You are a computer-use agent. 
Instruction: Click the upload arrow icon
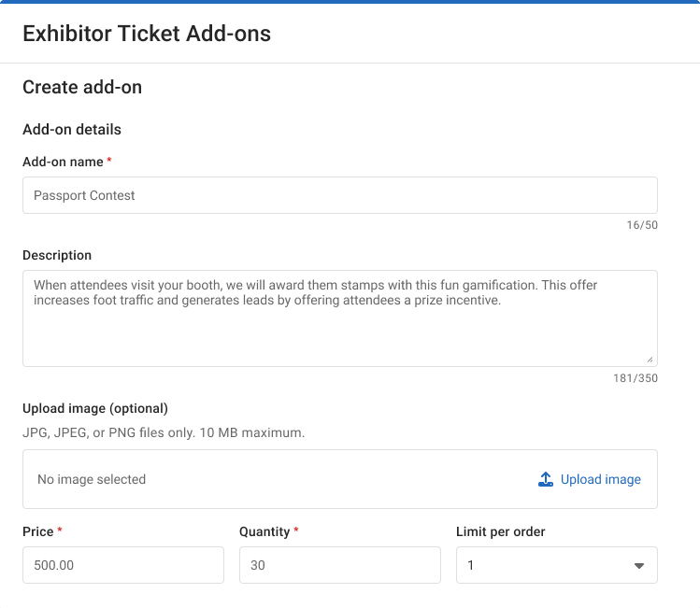coord(546,479)
